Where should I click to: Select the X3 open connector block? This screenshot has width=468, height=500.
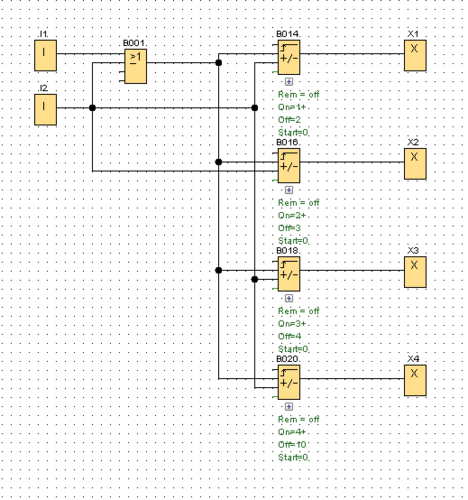click(x=415, y=272)
